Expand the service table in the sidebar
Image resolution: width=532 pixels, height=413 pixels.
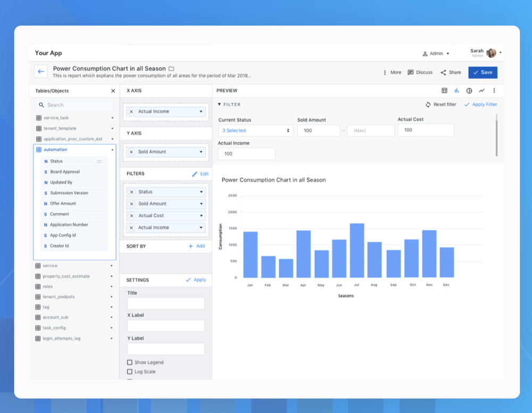click(x=112, y=265)
